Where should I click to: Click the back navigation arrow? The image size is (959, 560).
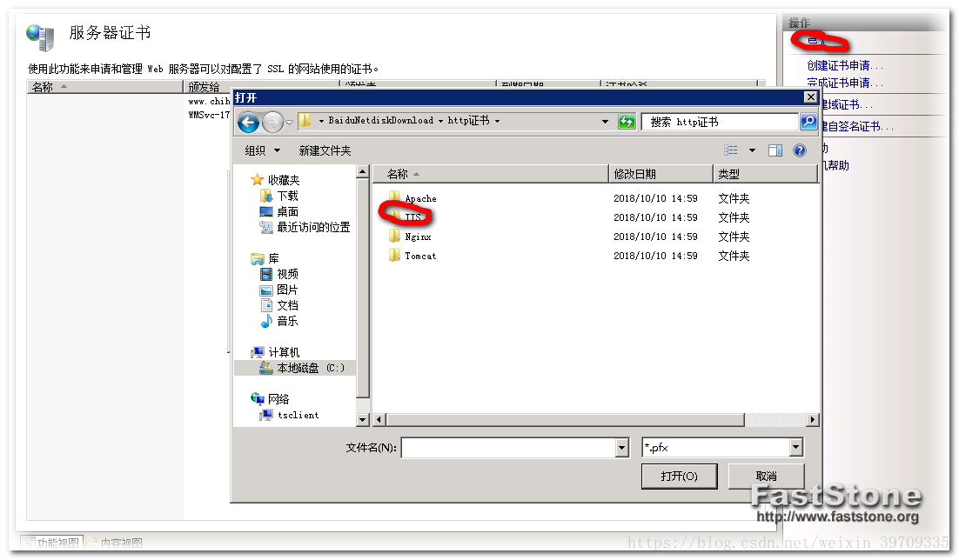pos(248,123)
